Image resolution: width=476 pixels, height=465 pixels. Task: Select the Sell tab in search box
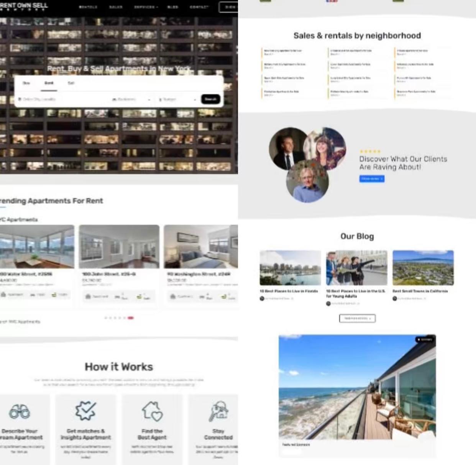click(x=71, y=83)
